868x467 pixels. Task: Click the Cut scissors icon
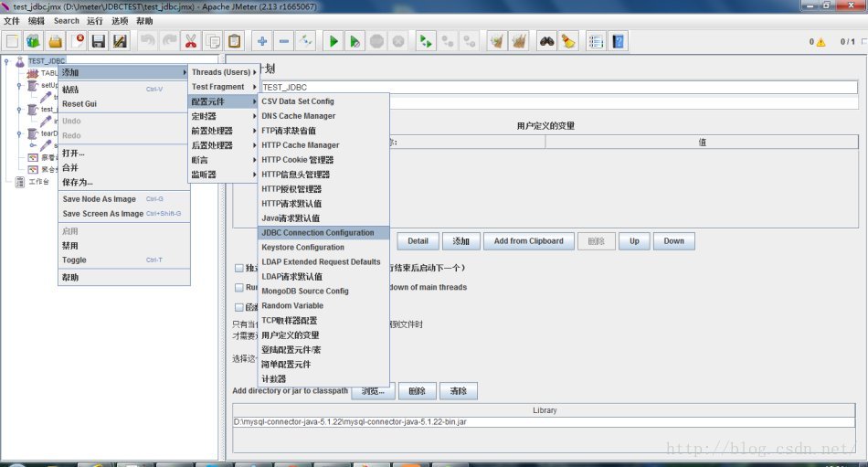(191, 41)
